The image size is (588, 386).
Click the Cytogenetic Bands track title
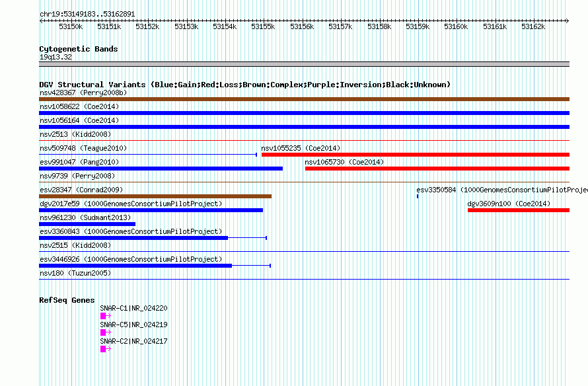click(79, 49)
